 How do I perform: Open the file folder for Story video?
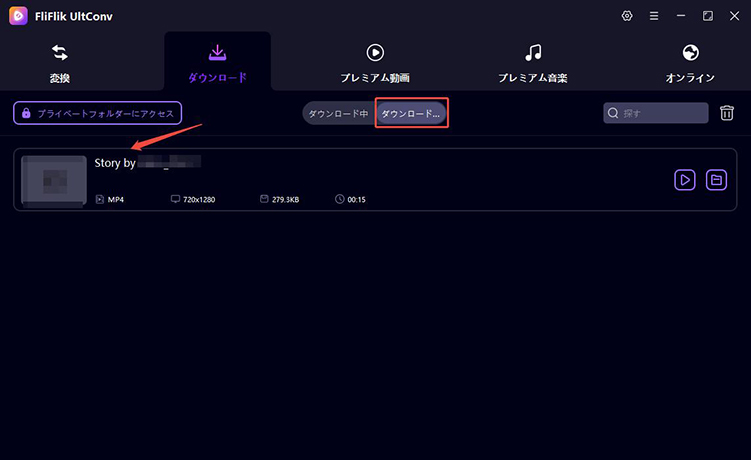716,180
